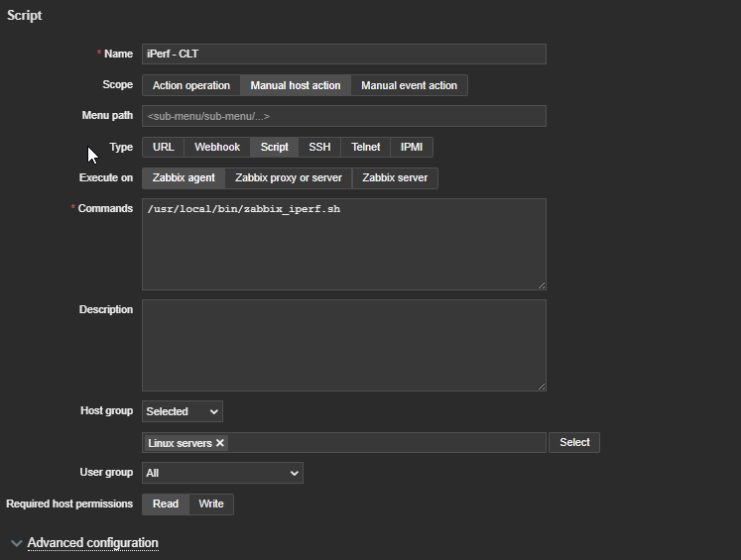The width and height of the screenshot is (741, 560).
Task: Choose Script as the type
Action: click(274, 147)
